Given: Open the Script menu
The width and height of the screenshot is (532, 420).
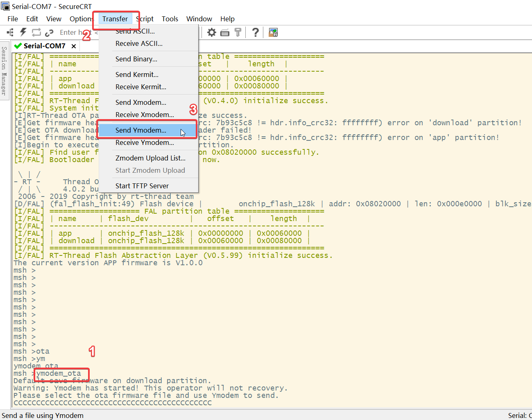Looking at the screenshot, I should click(145, 19).
